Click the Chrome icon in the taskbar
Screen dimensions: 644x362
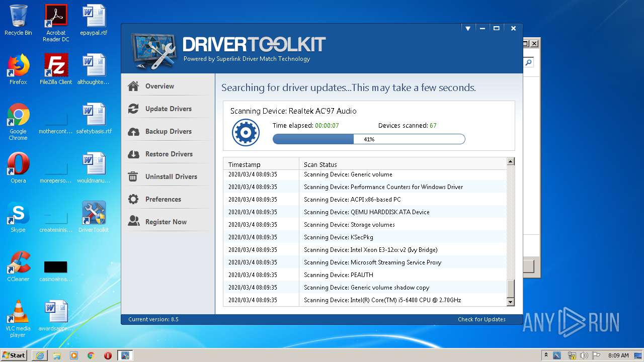point(91,355)
